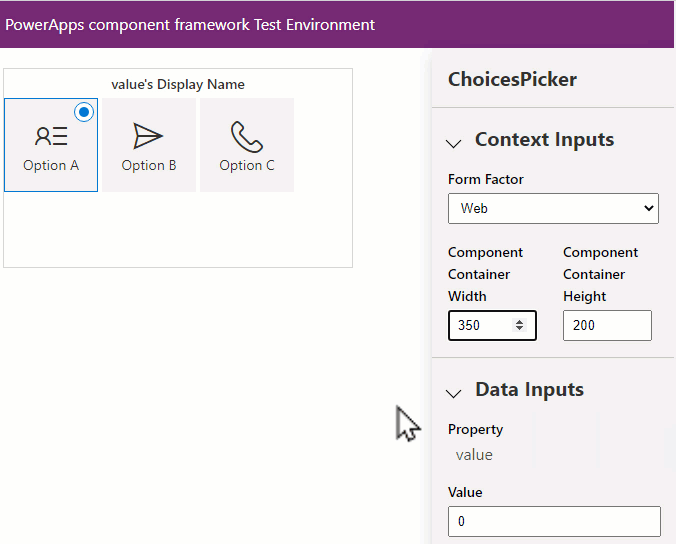Click the Context Inputs heading

(544, 140)
